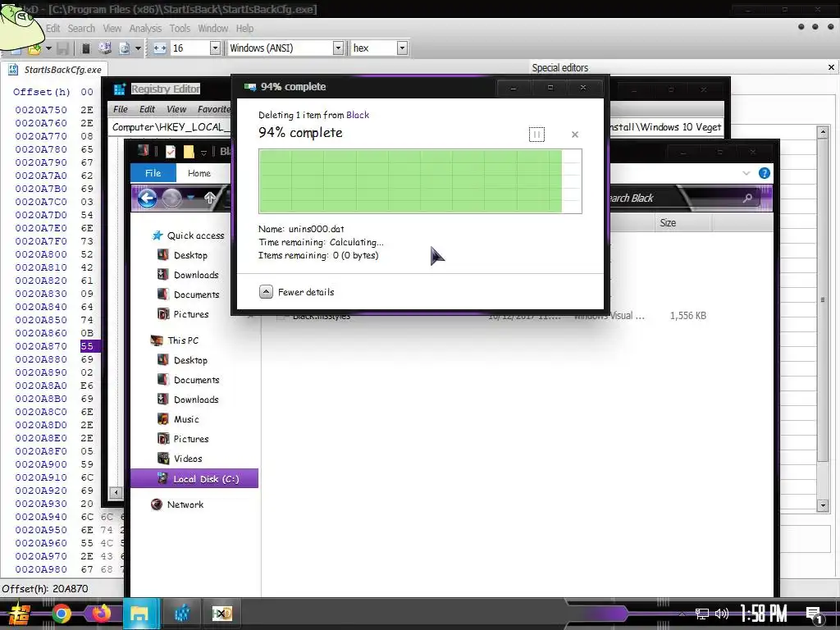Open the HxD Tools menu
The height and width of the screenshot is (630, 840).
[180, 29]
